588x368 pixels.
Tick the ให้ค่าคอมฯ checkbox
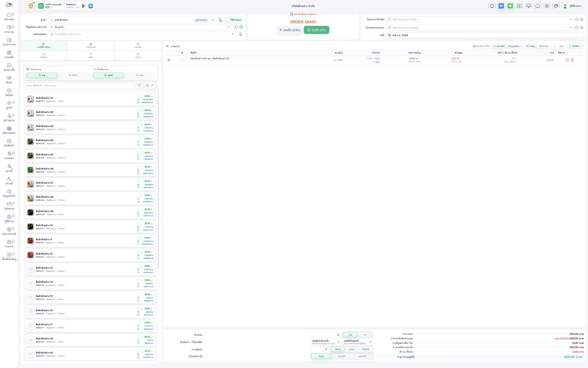[227, 20]
